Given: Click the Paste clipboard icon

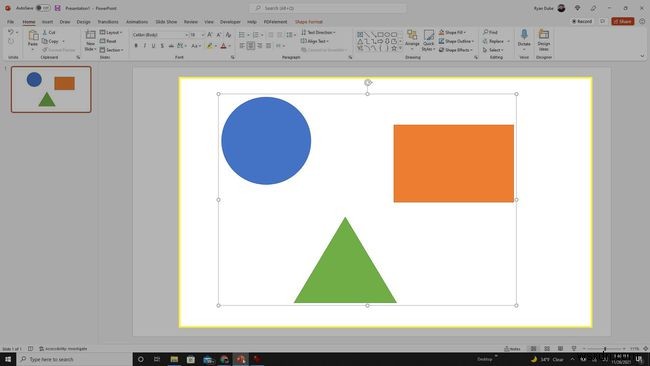Looking at the screenshot, I should [x=33, y=36].
